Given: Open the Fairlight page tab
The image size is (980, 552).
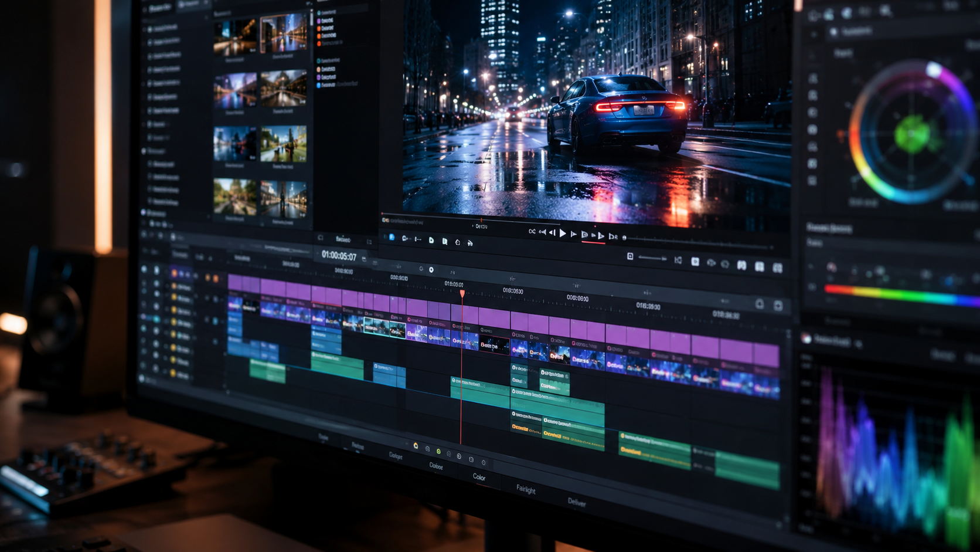Looking at the screenshot, I should 526,489.
